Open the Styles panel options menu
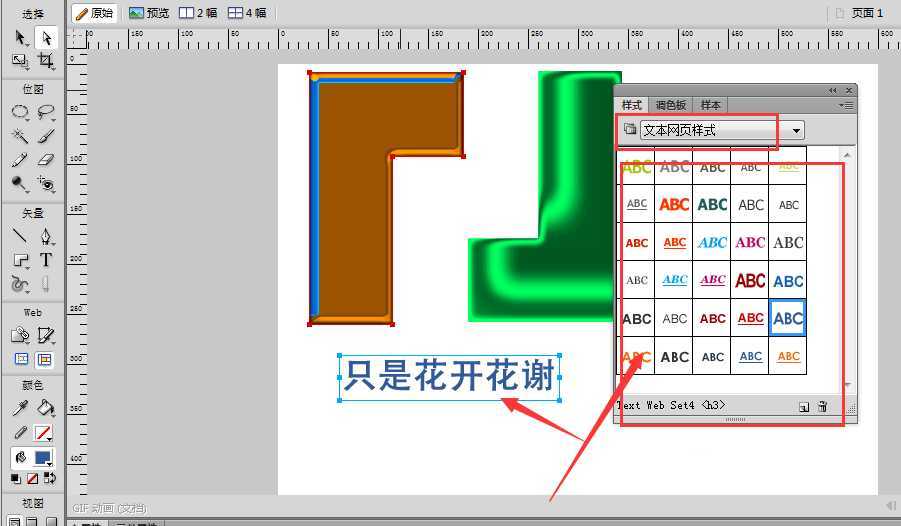The width and height of the screenshot is (901, 526). click(x=846, y=105)
